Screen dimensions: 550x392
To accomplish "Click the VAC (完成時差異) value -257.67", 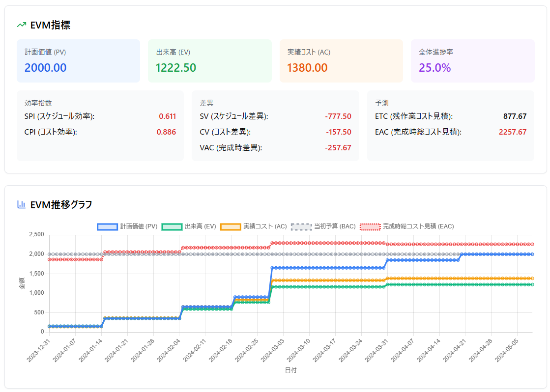I will pyautogui.click(x=338, y=148).
